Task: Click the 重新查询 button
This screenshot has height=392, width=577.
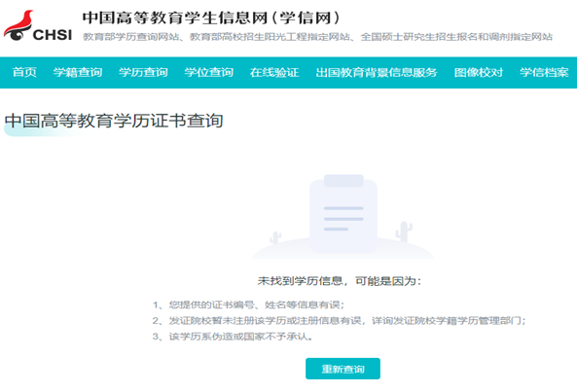Action: tap(343, 369)
